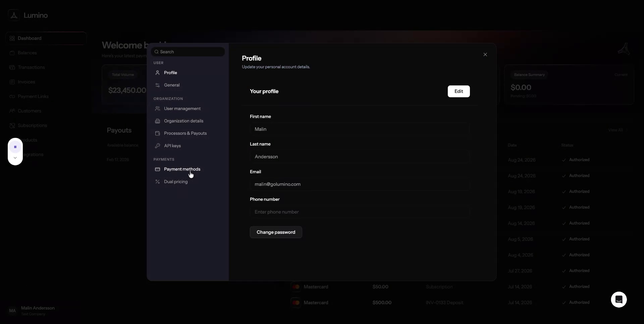
Task: Open General settings section
Action: pos(188,85)
